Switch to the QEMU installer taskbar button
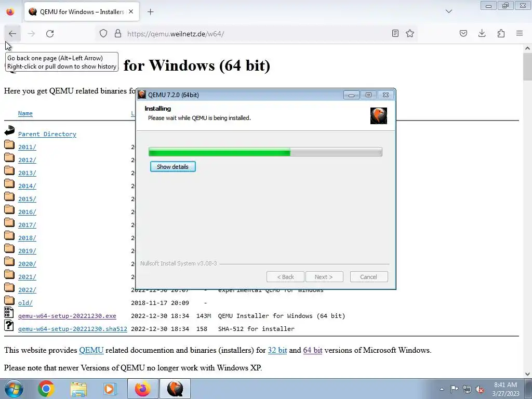Screen dimensions: 532x399 click(175, 389)
